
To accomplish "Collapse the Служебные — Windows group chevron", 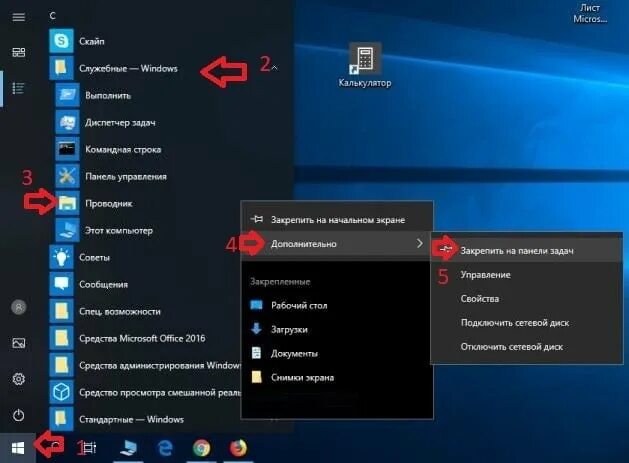I will tap(274, 68).
